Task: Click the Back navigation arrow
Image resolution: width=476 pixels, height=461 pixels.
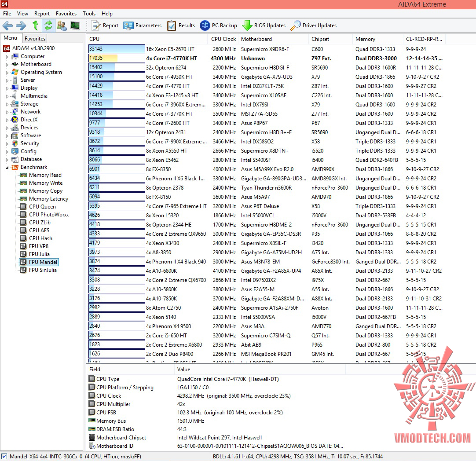Action: tap(7, 26)
